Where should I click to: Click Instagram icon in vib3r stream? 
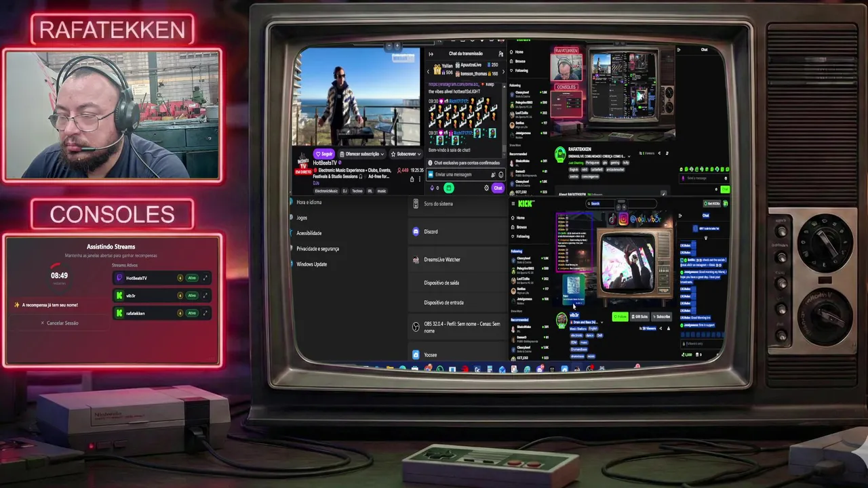pyautogui.click(x=623, y=218)
